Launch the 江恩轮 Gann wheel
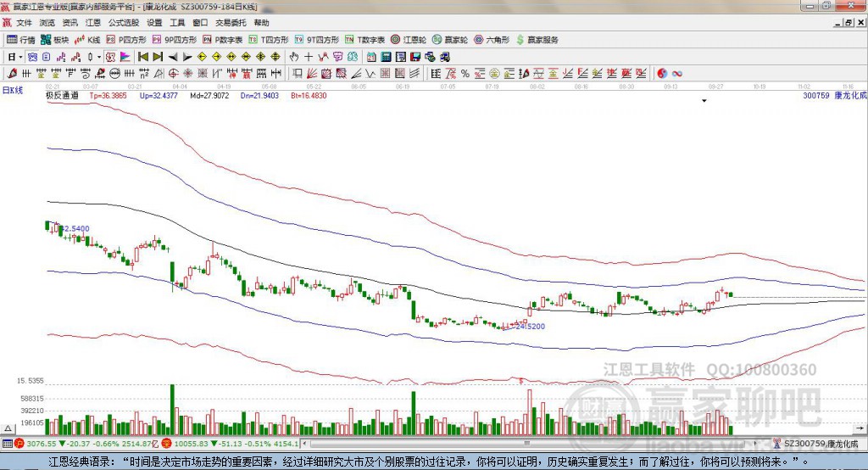This screenshot has height=470, width=868. pos(409,40)
